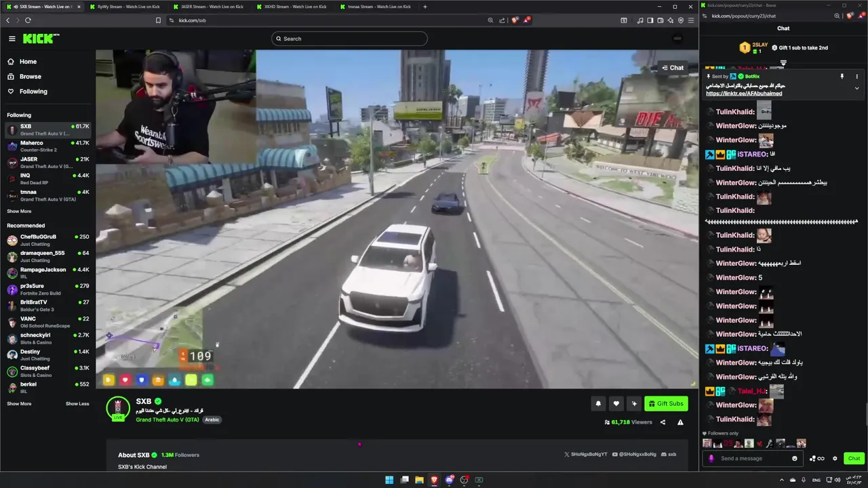Screen dimensions: 868x488
Task: Open Brave Leo AI sparkle icon
Action: (670, 20)
